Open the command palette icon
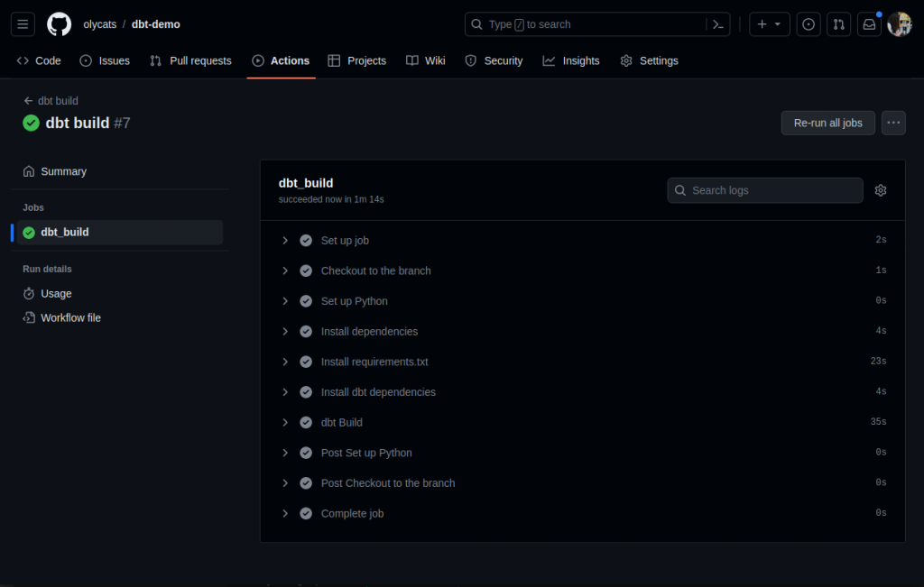 pos(717,24)
